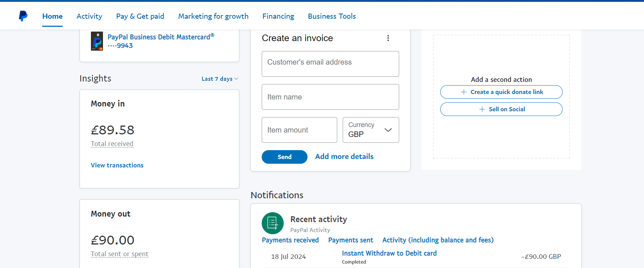Screen dimensions: 644x268
Task: Focus the Customer's email address field
Action: (330, 64)
